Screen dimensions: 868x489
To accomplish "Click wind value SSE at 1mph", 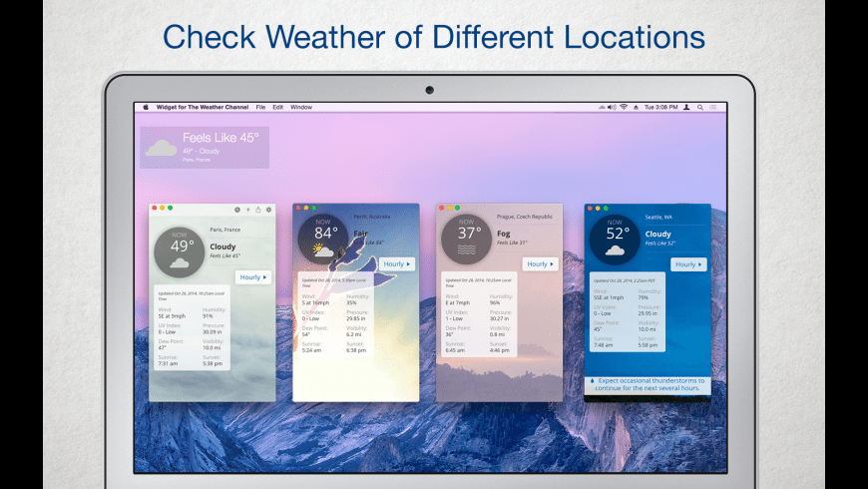I will coord(609,297).
